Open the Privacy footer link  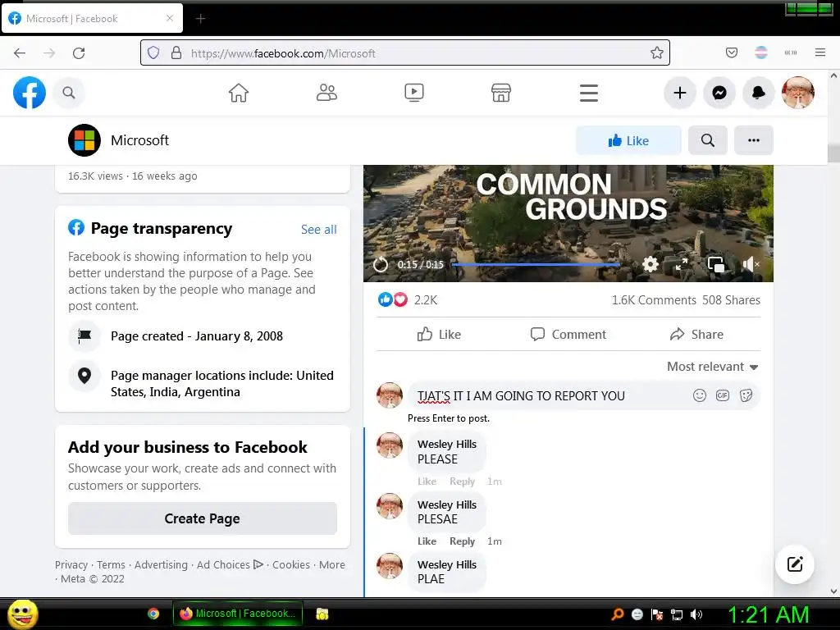click(71, 564)
